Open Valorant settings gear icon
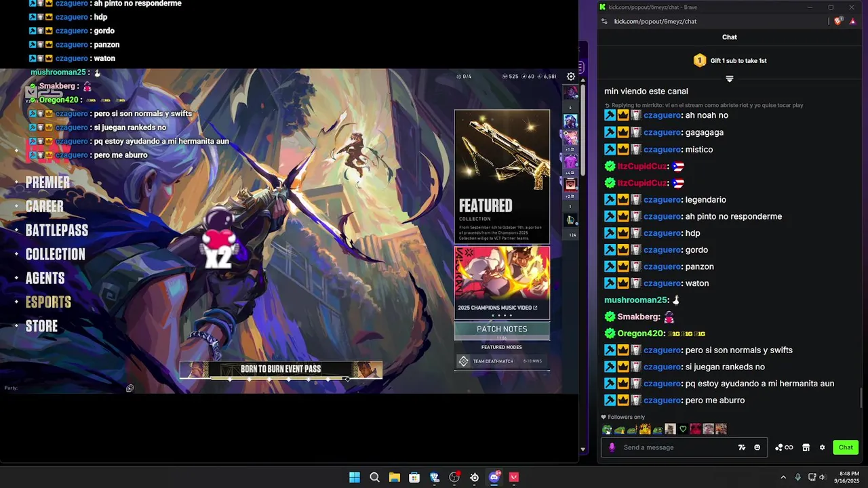868x488 pixels. [571, 77]
